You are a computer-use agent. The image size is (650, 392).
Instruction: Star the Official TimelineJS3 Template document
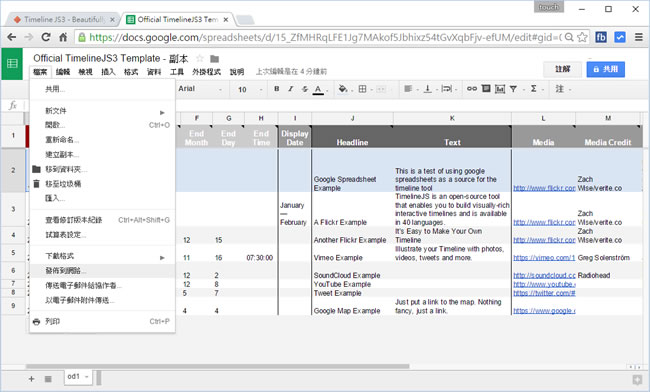tap(200, 58)
